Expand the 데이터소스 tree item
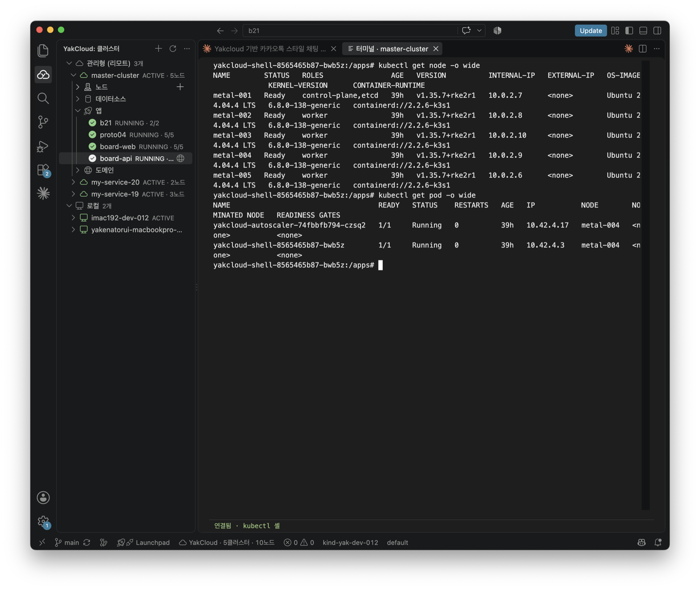 [78, 99]
